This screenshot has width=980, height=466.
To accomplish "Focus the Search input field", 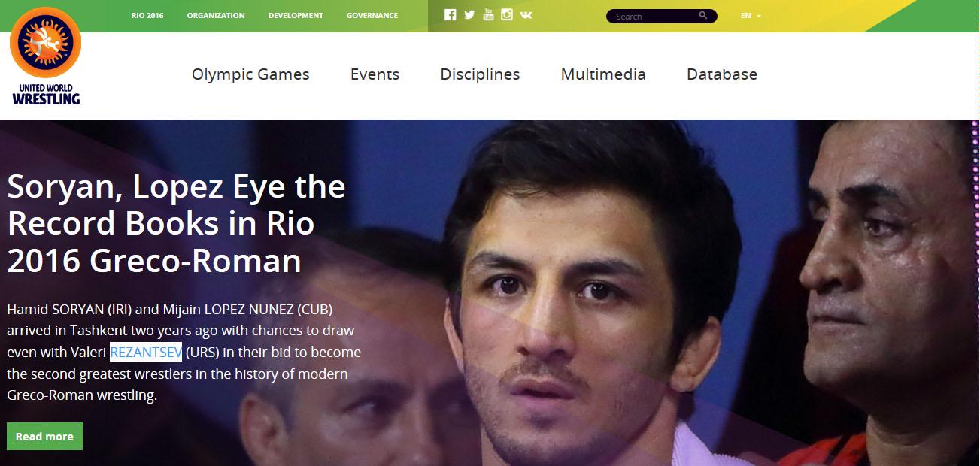I will pyautogui.click(x=654, y=16).
